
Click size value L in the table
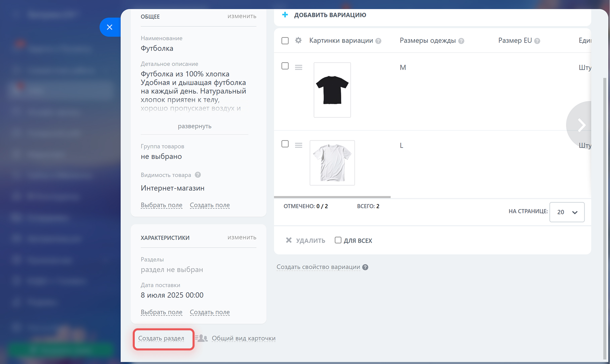402,145
